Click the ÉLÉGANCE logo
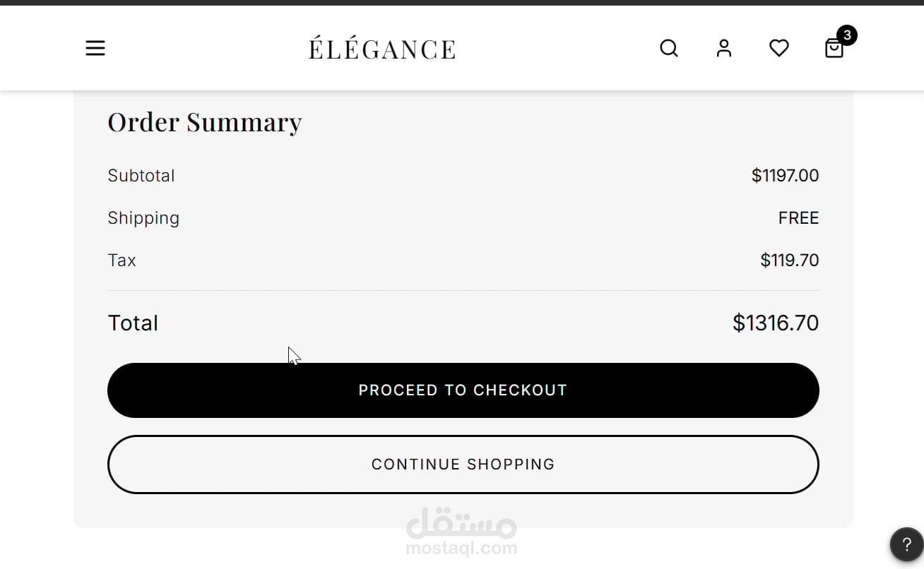 382,49
